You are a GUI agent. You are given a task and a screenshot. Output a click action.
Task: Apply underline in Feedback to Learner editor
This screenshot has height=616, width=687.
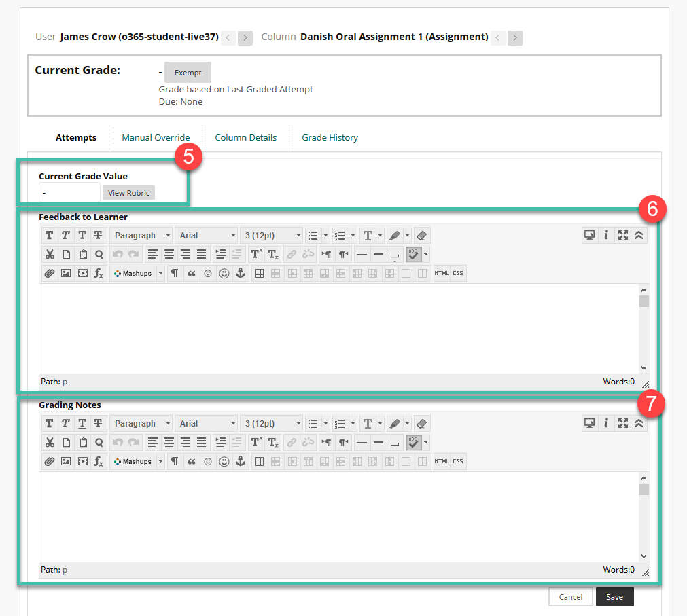click(82, 236)
